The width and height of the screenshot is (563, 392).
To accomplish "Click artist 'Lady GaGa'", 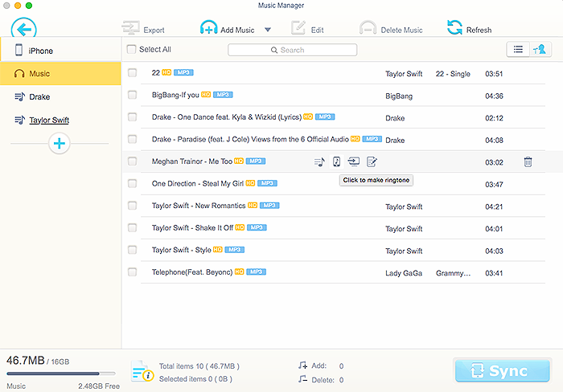I will 404,273.
